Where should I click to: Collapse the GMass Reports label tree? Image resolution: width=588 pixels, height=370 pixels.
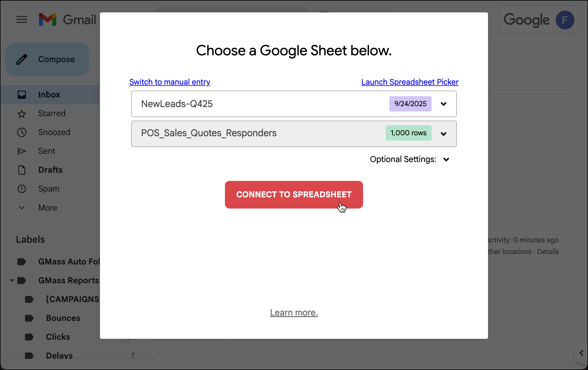tap(12, 281)
